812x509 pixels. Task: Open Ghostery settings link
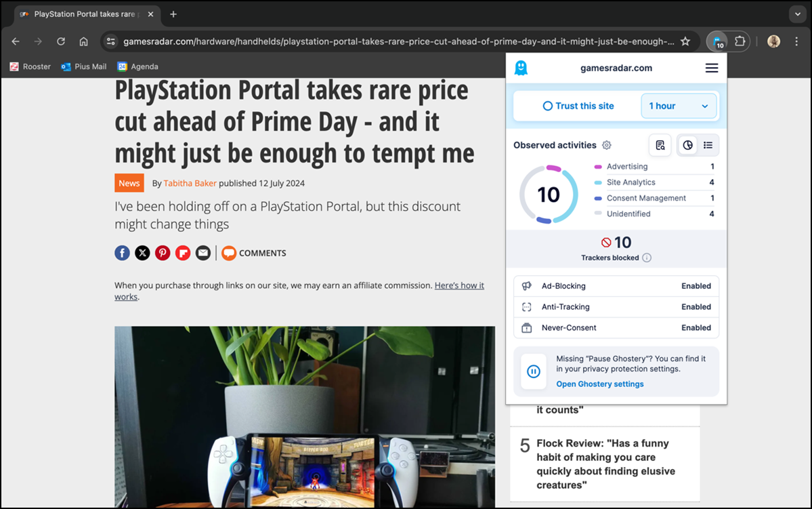pyautogui.click(x=599, y=384)
